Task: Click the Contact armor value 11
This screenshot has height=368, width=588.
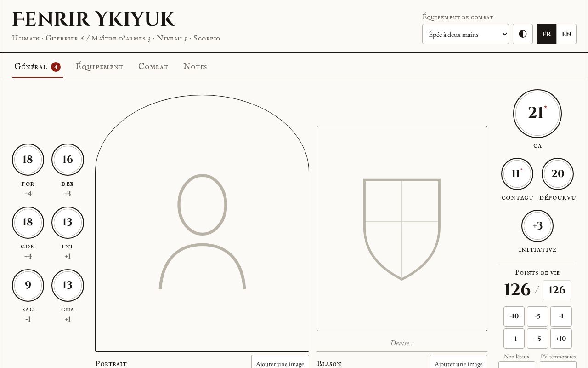Action: 517,174
